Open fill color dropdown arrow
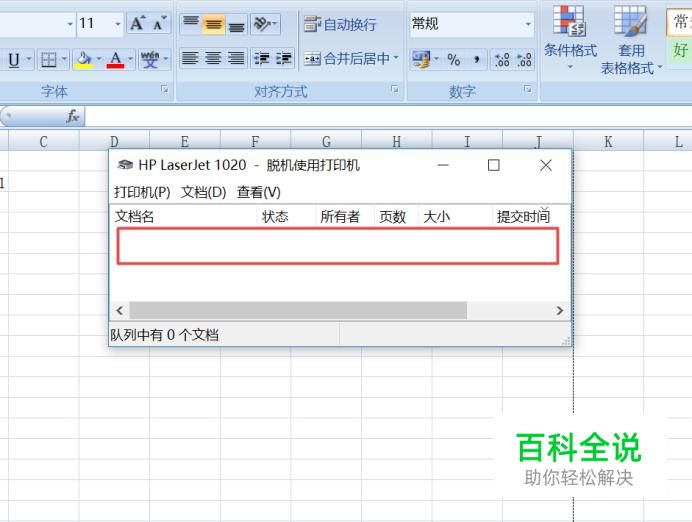Screen dimensions: 692x522 pos(99,59)
